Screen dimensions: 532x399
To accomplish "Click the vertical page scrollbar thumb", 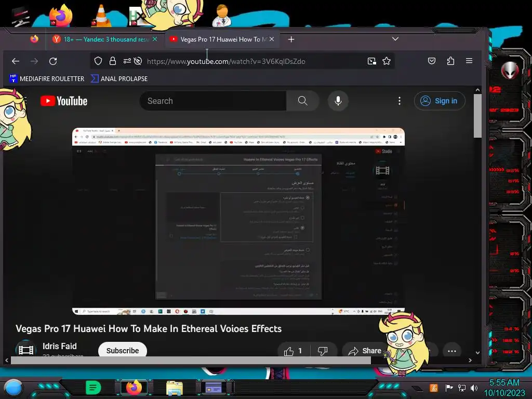I will coord(477,116).
